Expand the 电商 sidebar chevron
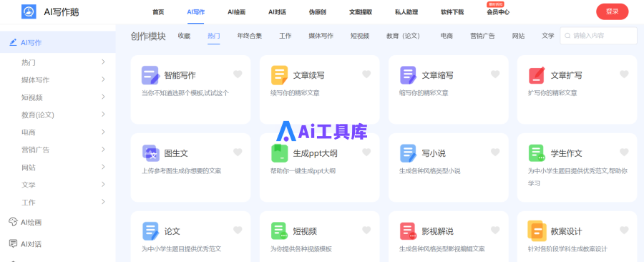 tap(103, 132)
